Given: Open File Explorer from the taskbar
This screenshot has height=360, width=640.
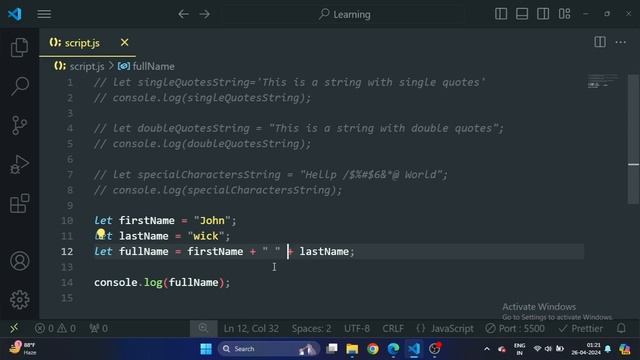Looking at the screenshot, I should click(352, 349).
